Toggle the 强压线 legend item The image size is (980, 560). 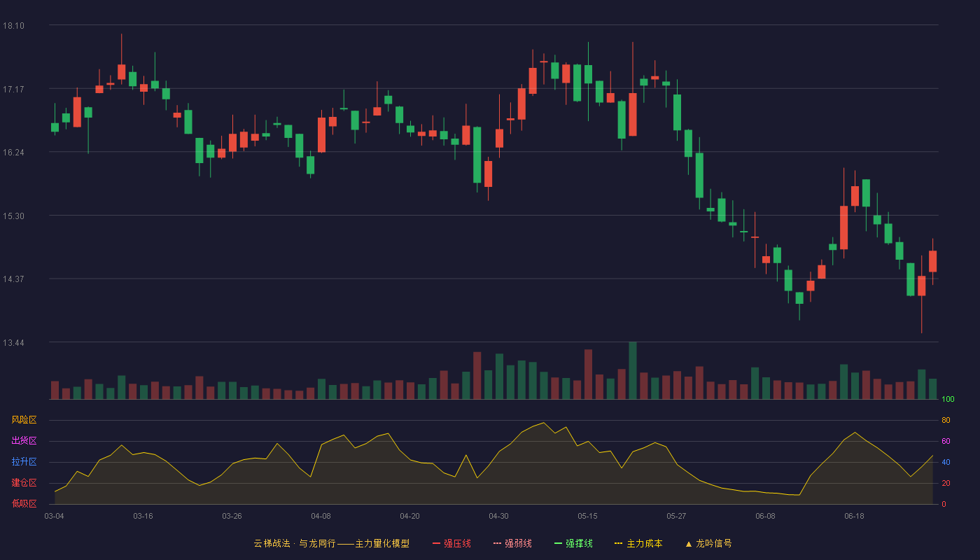coord(451,543)
